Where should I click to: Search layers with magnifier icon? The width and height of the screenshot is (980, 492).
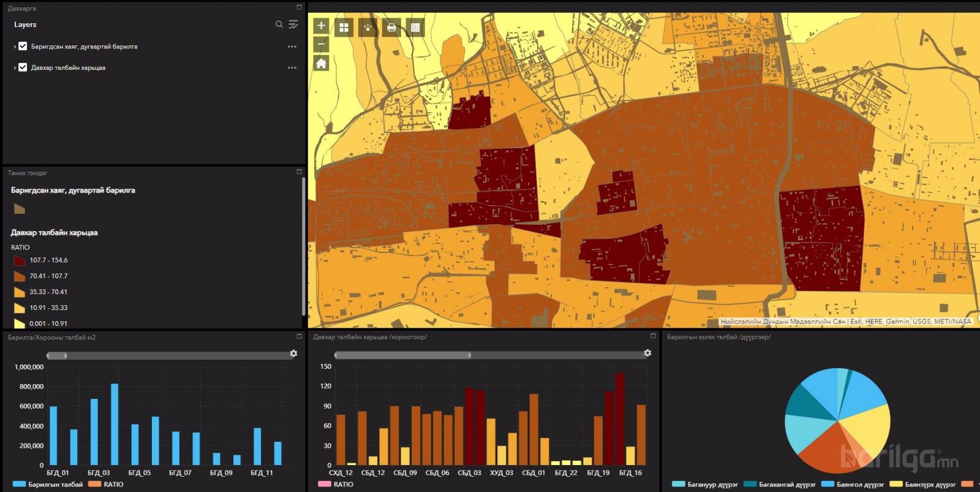(279, 25)
